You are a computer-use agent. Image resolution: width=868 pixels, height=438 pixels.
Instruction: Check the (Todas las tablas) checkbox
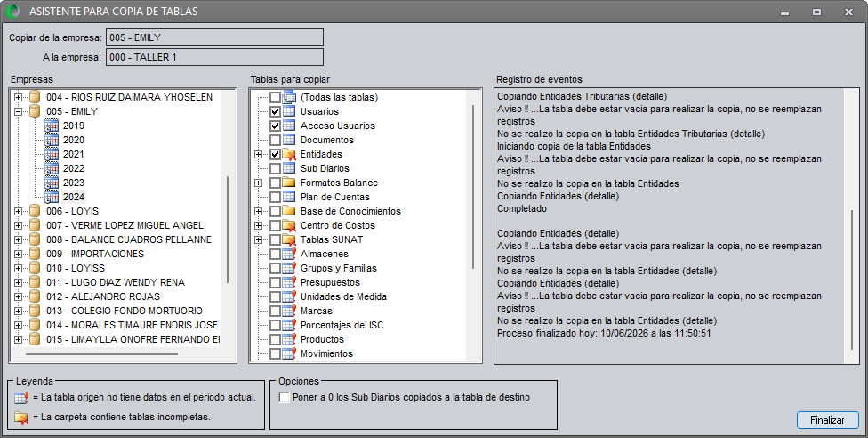[275, 98]
